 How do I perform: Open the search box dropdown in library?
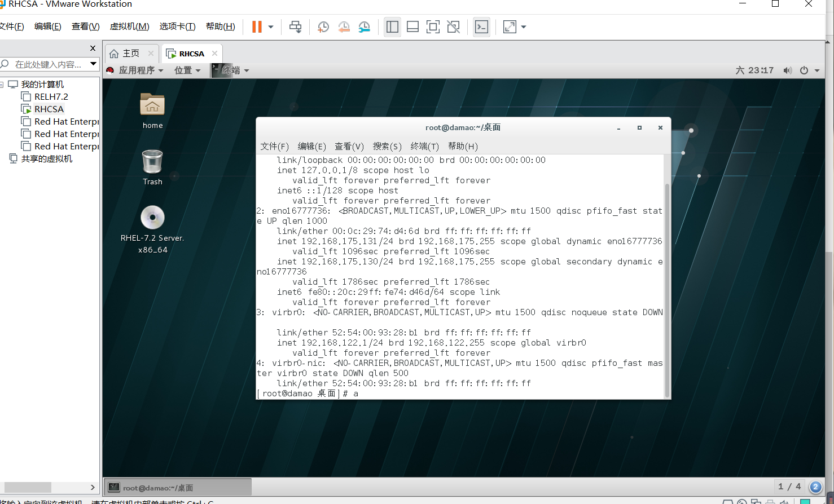click(x=94, y=64)
